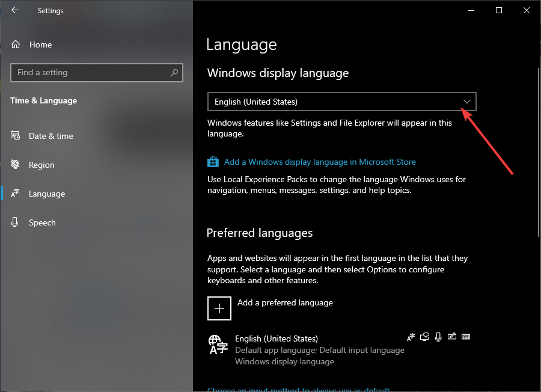Image resolution: width=541 pixels, height=392 pixels.
Task: Focus the Find a setting search box
Action: pos(97,73)
